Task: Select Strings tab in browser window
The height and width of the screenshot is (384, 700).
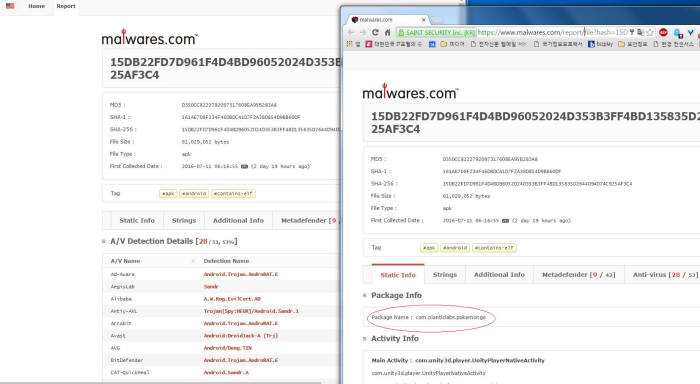Action: 445,275
